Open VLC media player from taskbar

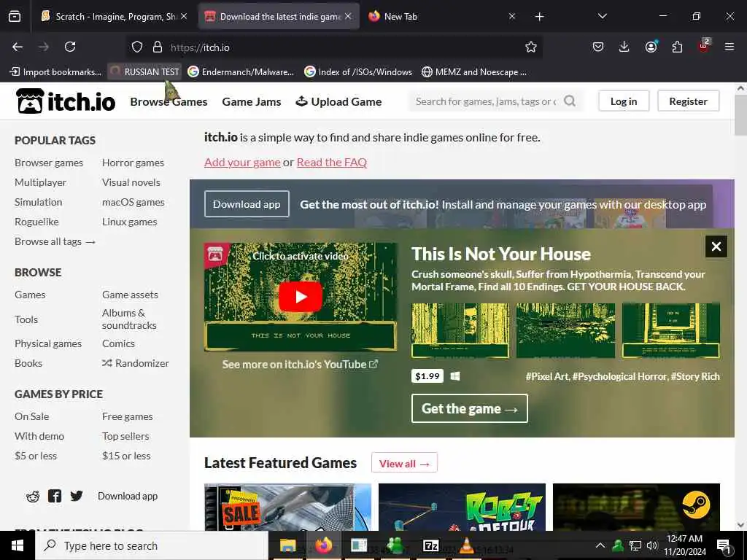(x=466, y=545)
